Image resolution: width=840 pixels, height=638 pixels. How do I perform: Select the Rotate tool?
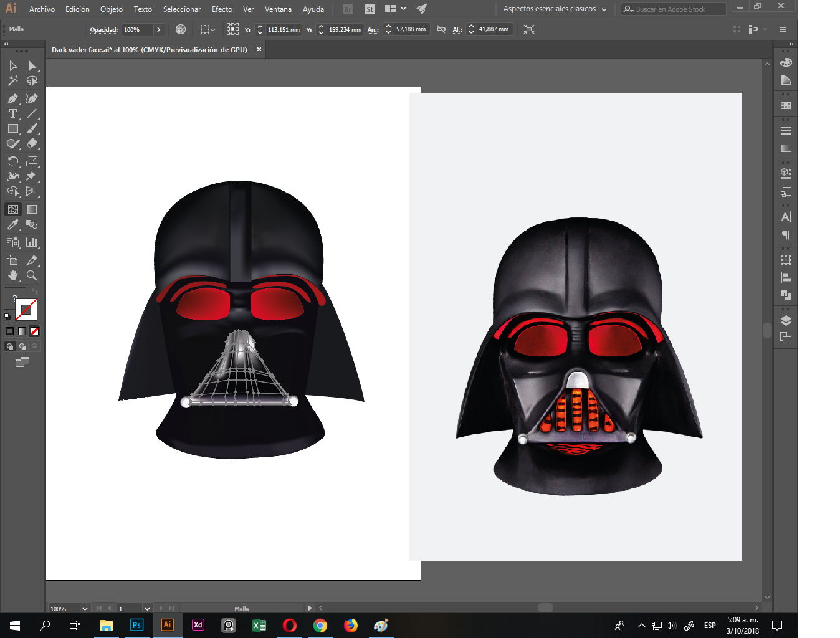click(13, 161)
